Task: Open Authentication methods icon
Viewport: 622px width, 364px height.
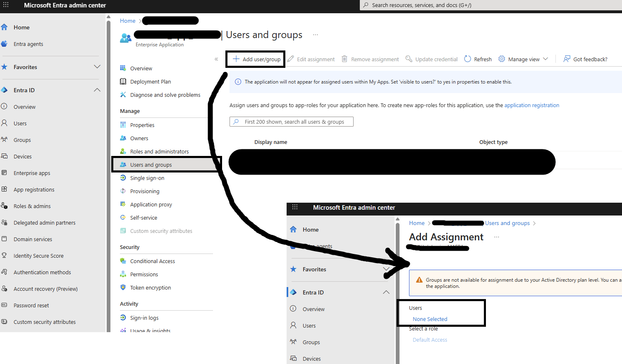Action: tap(4, 272)
